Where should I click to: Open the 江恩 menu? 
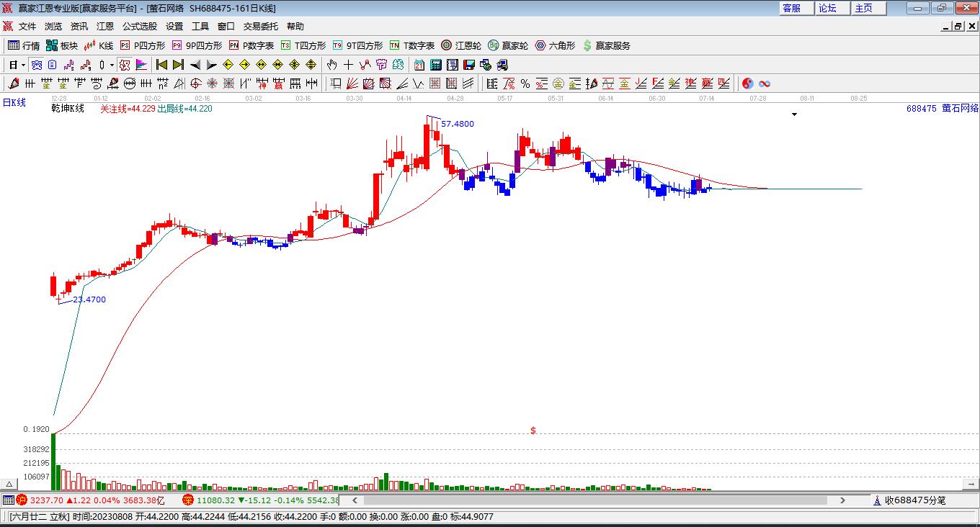click(x=105, y=27)
